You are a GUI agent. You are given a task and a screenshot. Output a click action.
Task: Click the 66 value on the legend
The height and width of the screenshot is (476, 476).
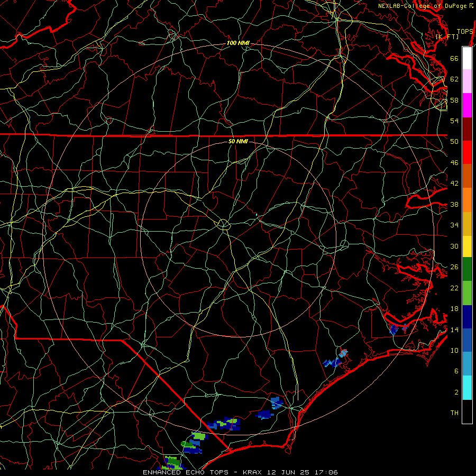click(x=454, y=58)
